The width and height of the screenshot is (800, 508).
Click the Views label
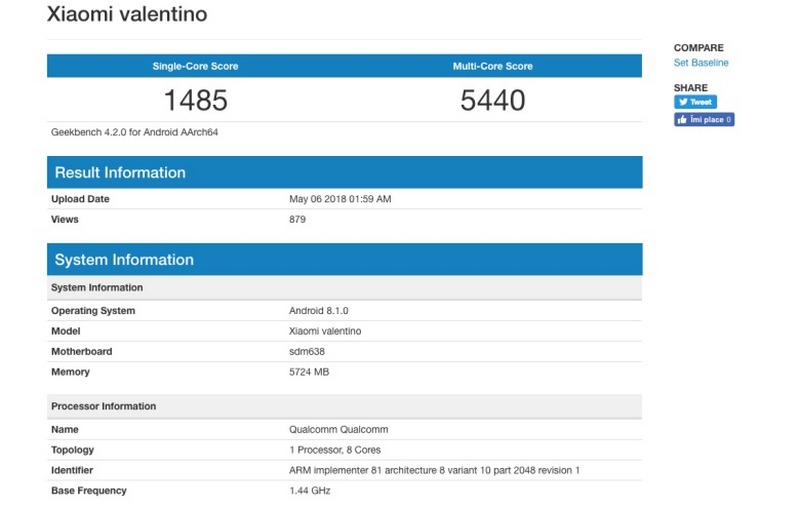tap(65, 219)
